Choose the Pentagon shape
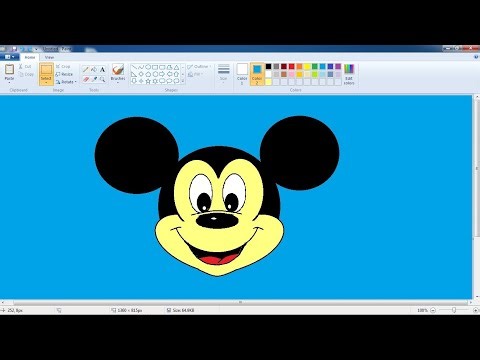 click(148, 74)
